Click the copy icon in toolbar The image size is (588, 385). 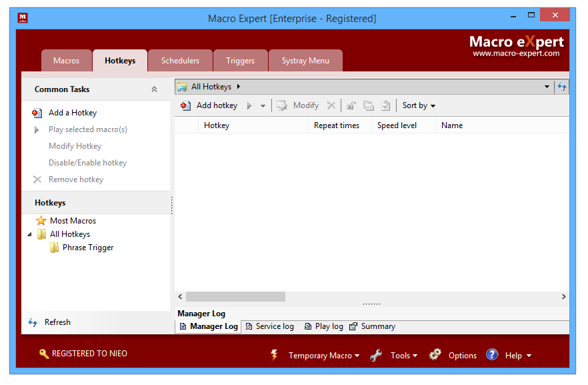369,106
